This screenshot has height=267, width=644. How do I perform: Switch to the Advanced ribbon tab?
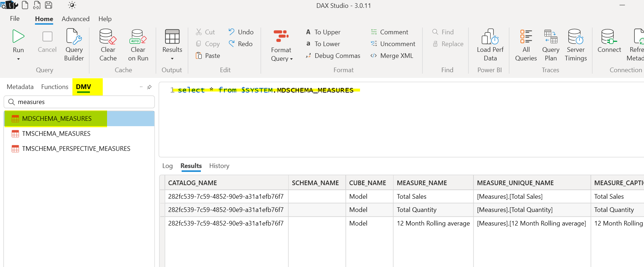(75, 19)
